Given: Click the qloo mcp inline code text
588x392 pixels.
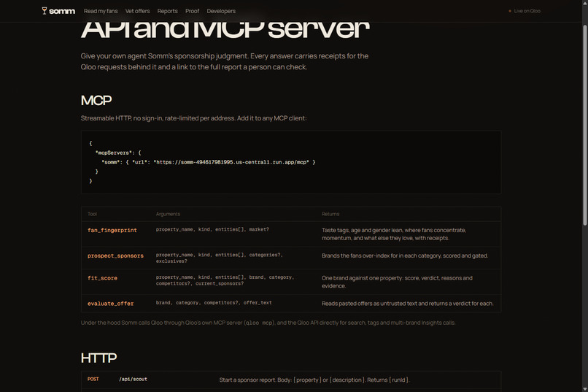Looking at the screenshot, I should click(260, 323).
